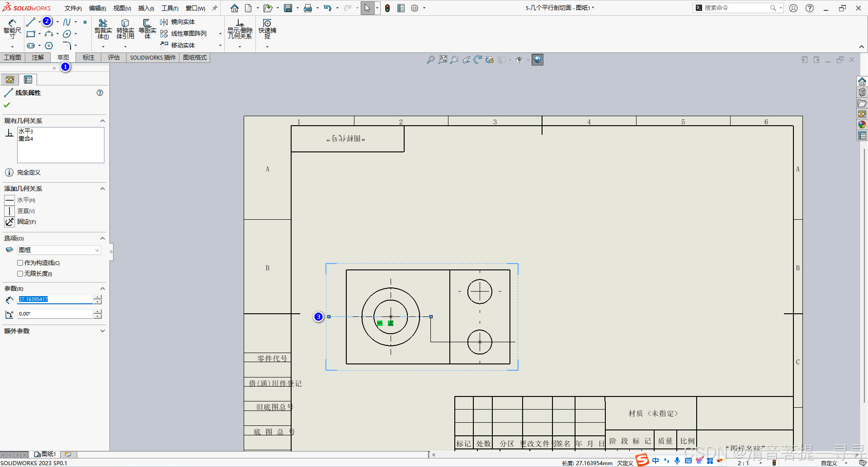Collapse 选项 section
Image resolution: width=868 pixels, height=467 pixels.
103,238
